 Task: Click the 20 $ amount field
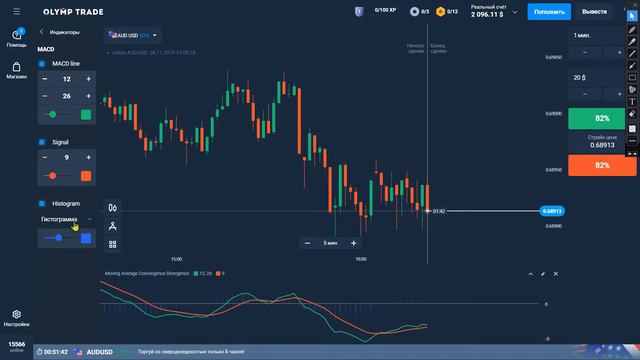[x=596, y=78]
